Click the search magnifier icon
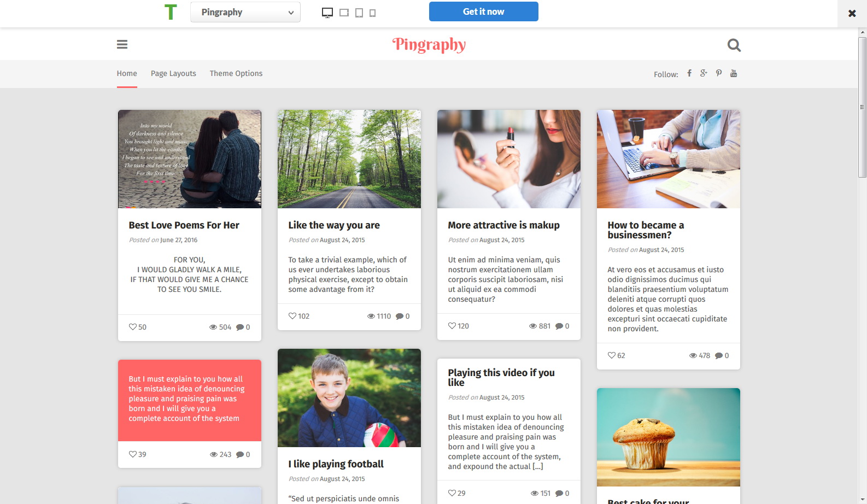This screenshot has height=504, width=867. click(x=734, y=45)
